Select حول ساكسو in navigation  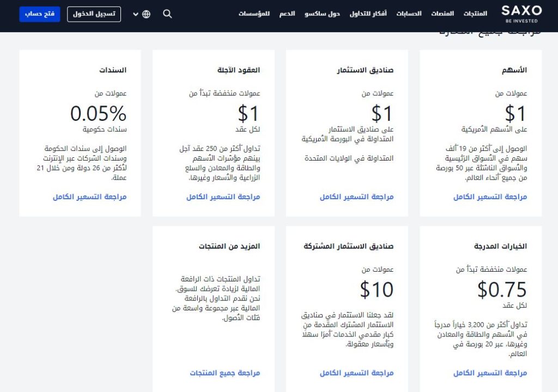pyautogui.click(x=323, y=14)
